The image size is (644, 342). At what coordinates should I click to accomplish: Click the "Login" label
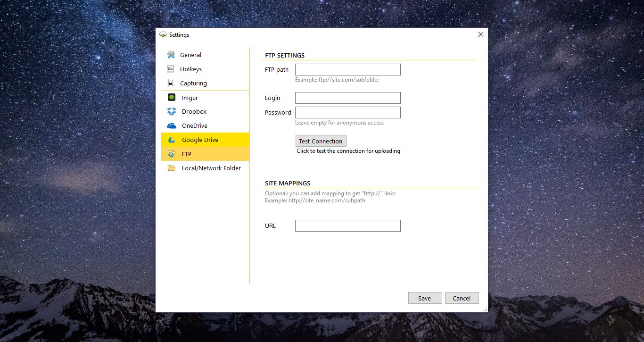coord(272,98)
